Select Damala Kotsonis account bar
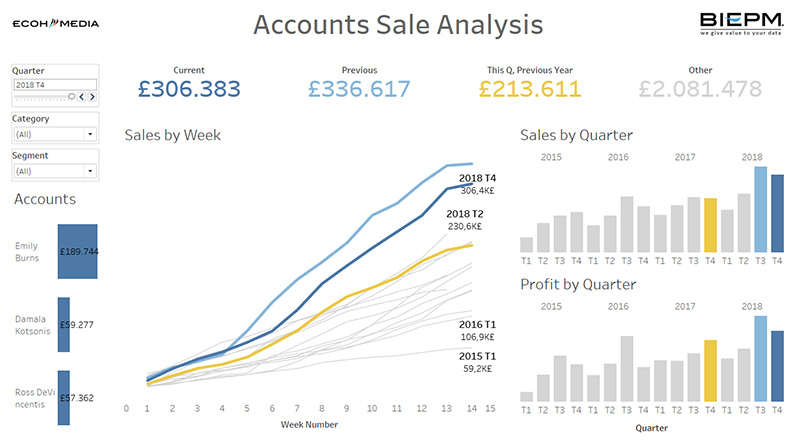The width and height of the screenshot is (800, 442). point(64,325)
